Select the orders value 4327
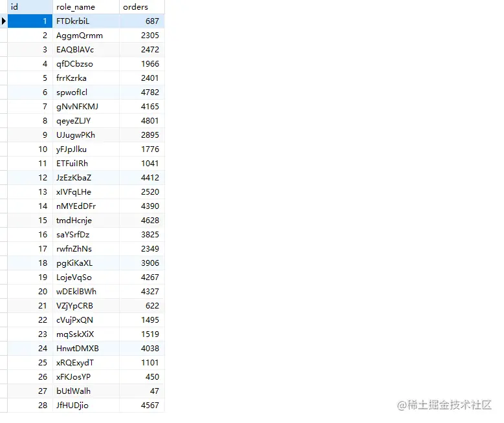 142,292
